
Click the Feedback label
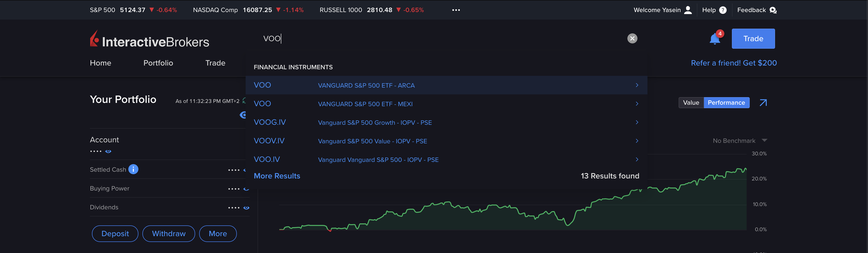751,10
